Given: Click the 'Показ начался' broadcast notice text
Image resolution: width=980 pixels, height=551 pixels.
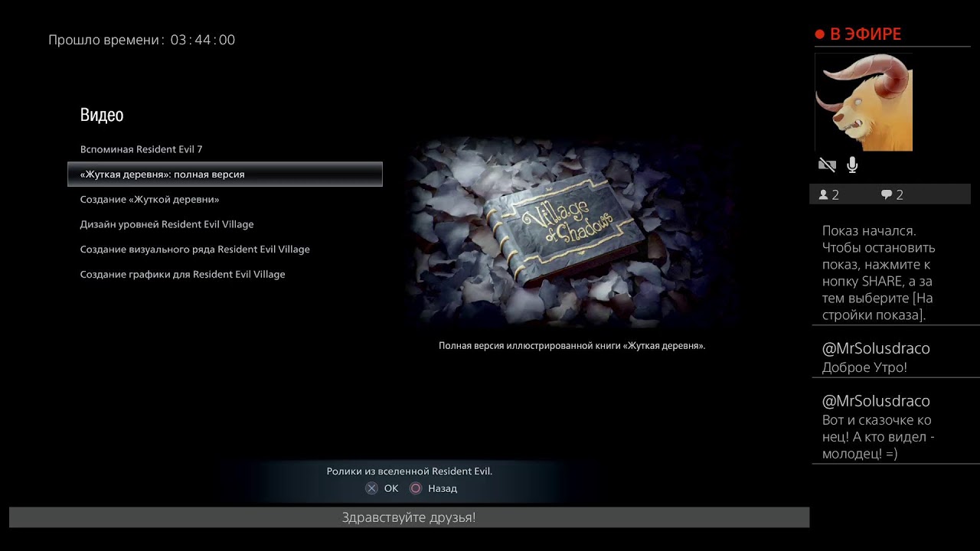Looking at the screenshot, I should pos(879,273).
